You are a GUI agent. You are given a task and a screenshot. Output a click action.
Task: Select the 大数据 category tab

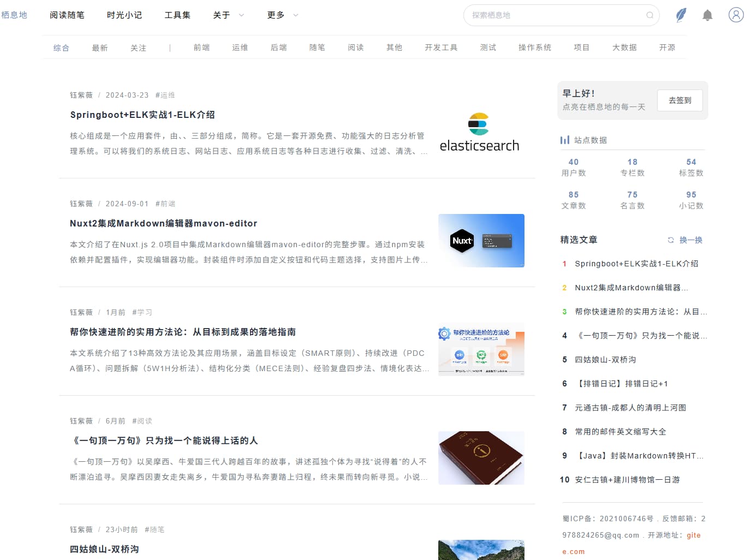coord(624,47)
